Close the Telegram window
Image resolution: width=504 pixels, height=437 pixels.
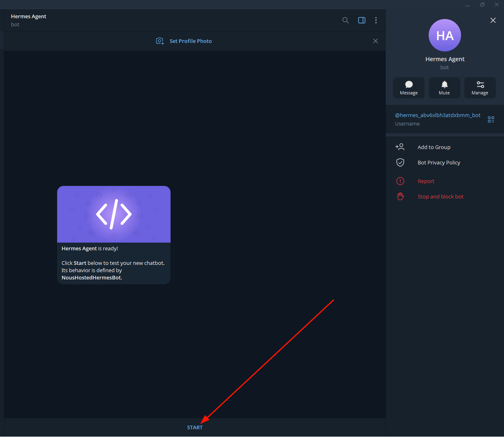click(497, 5)
